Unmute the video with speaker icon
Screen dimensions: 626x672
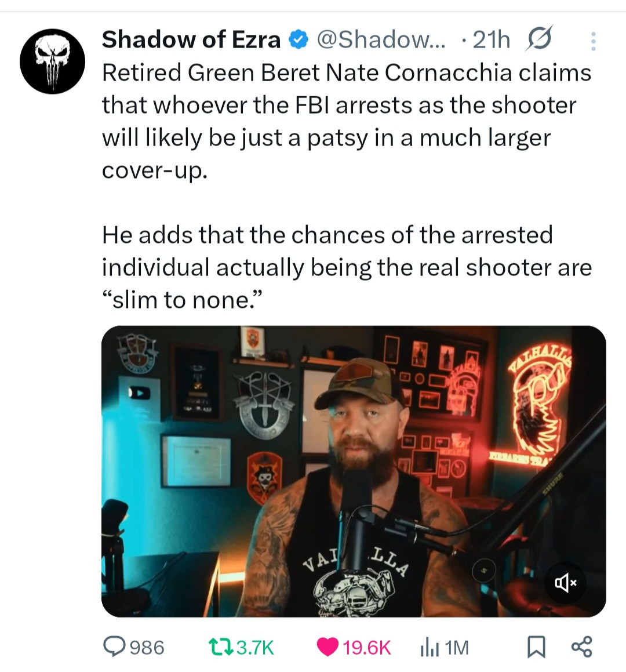point(566,583)
